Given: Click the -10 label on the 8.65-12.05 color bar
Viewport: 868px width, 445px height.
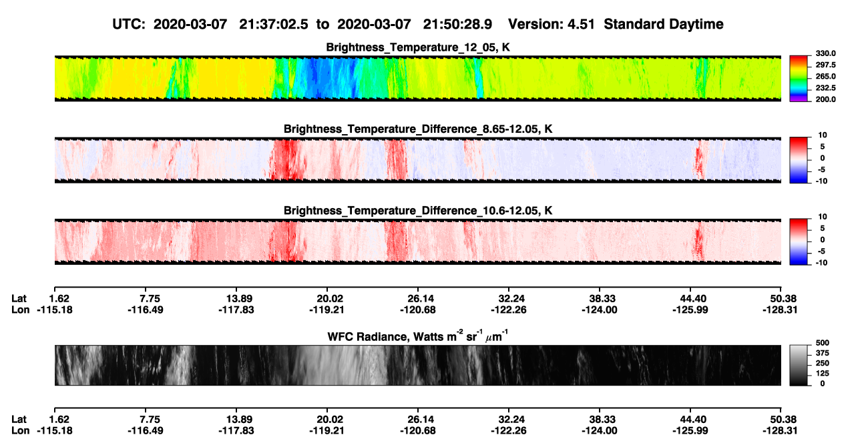Looking at the screenshot, I should pyautogui.click(x=821, y=181).
